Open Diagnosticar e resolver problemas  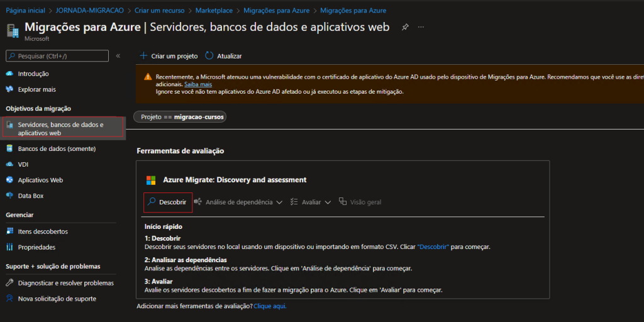click(65, 283)
